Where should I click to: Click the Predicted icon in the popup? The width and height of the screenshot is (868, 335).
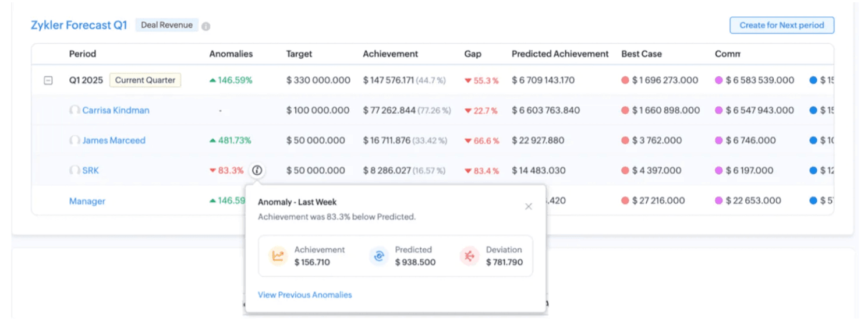[x=379, y=256]
